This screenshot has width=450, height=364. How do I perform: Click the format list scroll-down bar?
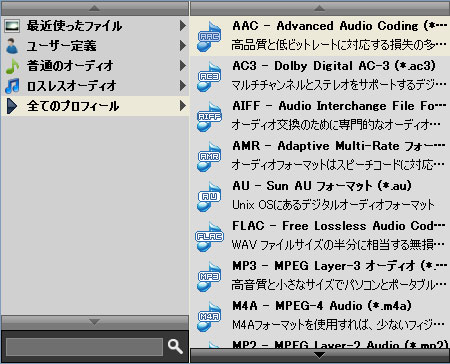(x=320, y=356)
